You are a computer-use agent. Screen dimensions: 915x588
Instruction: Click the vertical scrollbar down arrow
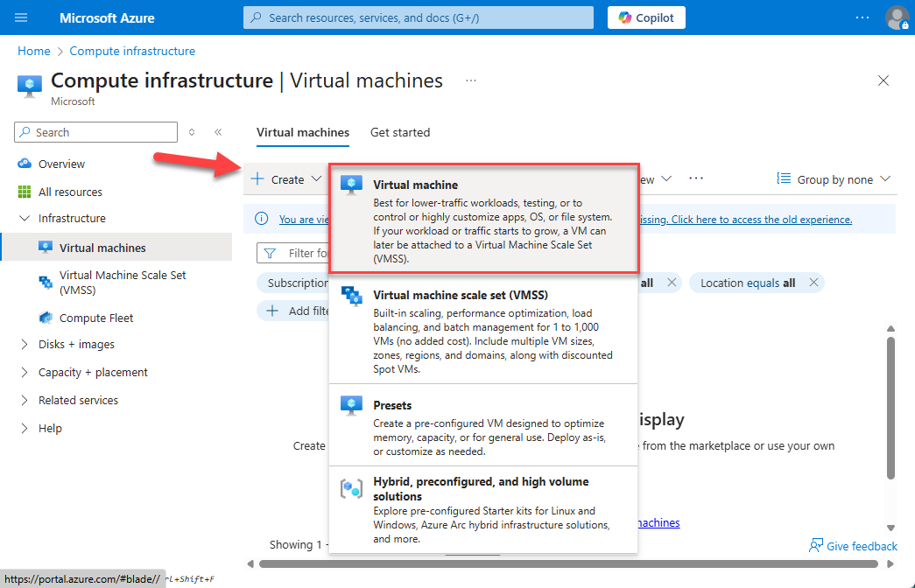click(891, 528)
